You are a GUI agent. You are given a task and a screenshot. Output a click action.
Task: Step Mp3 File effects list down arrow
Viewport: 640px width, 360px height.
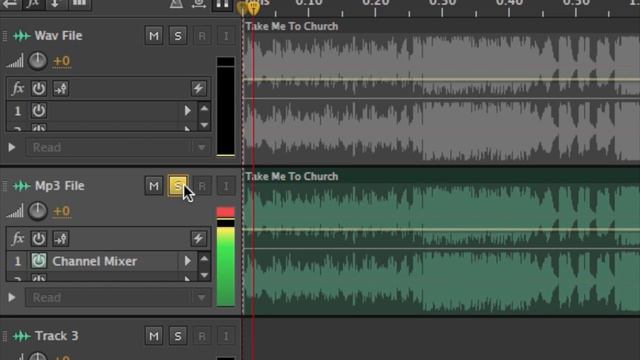point(204,275)
